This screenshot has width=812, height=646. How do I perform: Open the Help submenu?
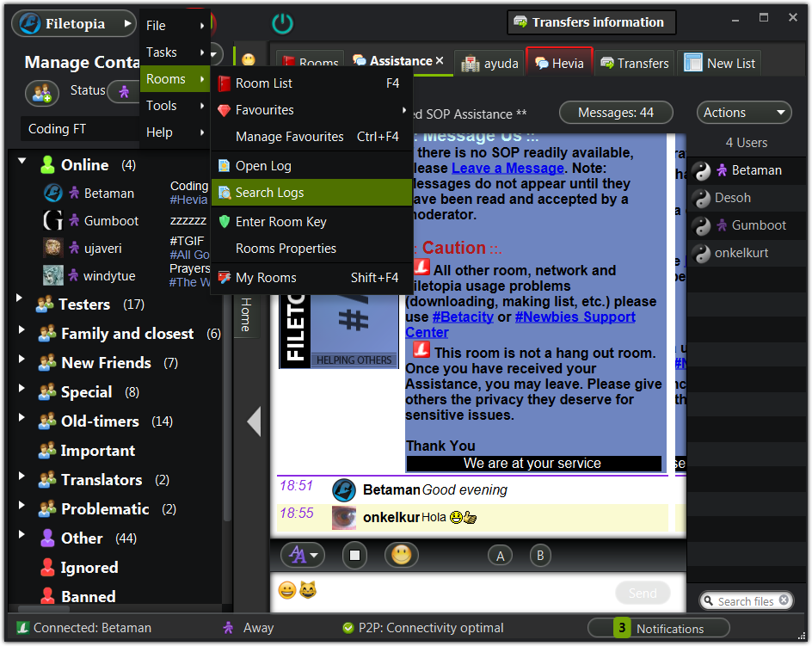[175, 132]
